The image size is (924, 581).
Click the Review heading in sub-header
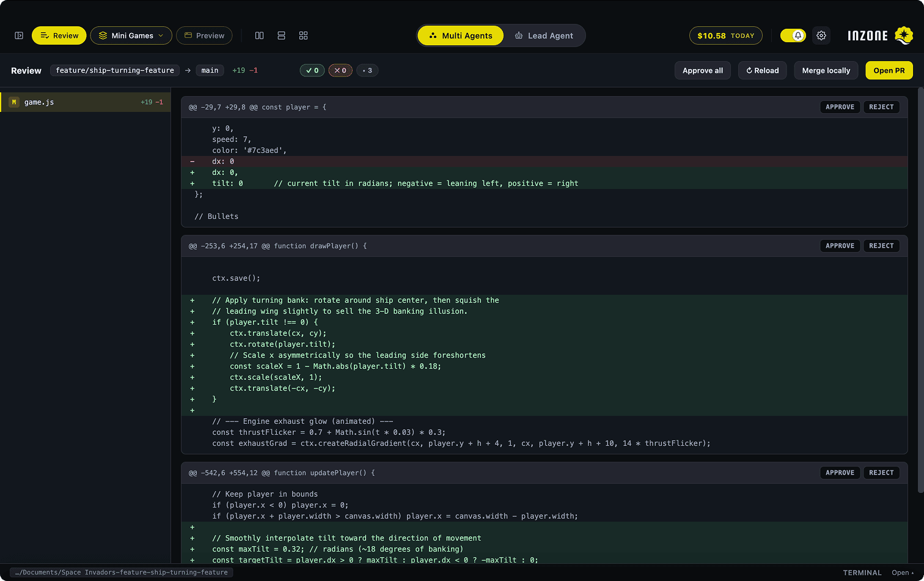coord(26,70)
